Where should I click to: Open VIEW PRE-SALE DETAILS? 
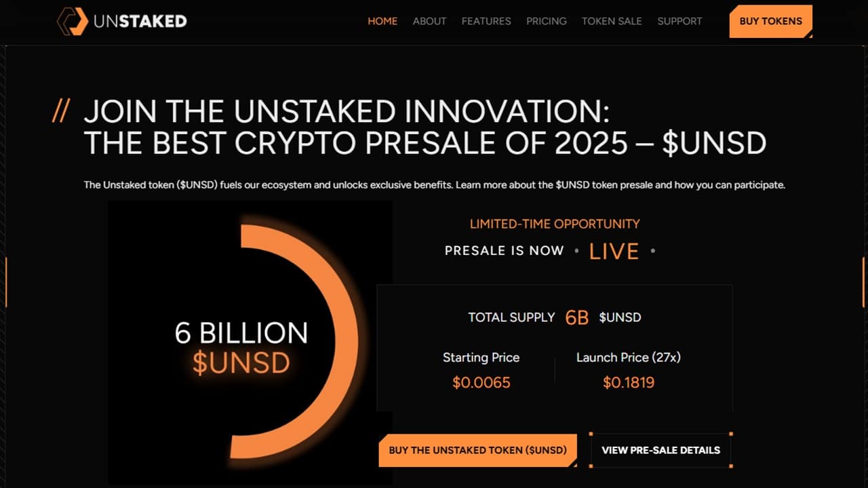[x=661, y=450]
